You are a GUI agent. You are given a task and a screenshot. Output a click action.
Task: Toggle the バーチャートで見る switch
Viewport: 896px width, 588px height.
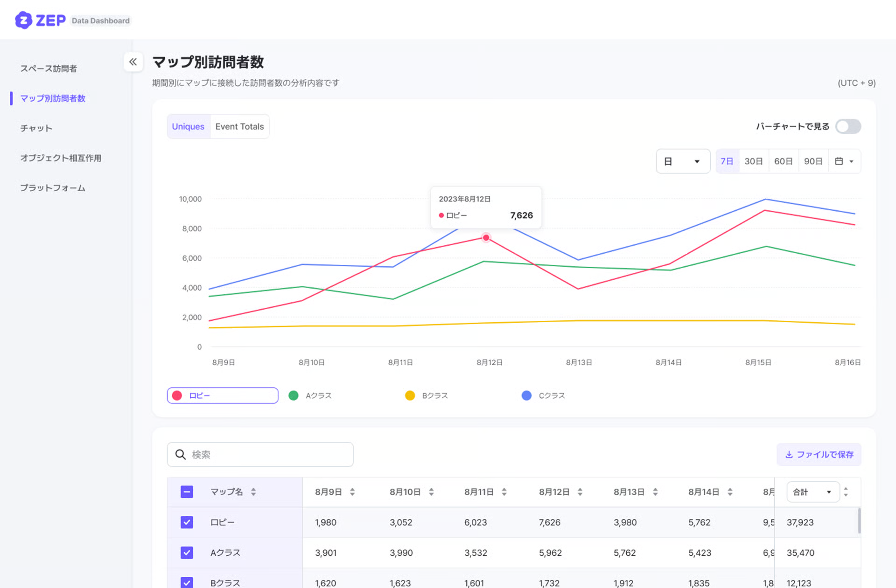point(847,126)
